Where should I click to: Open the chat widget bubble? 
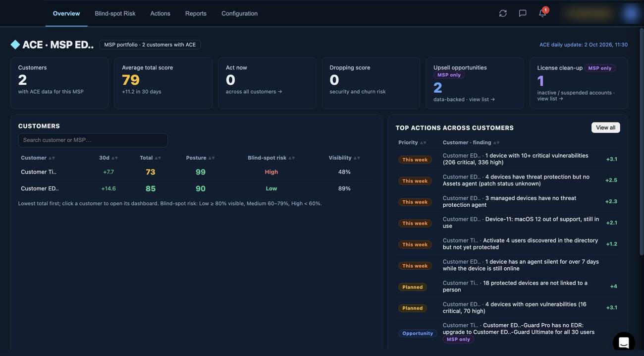point(624,343)
